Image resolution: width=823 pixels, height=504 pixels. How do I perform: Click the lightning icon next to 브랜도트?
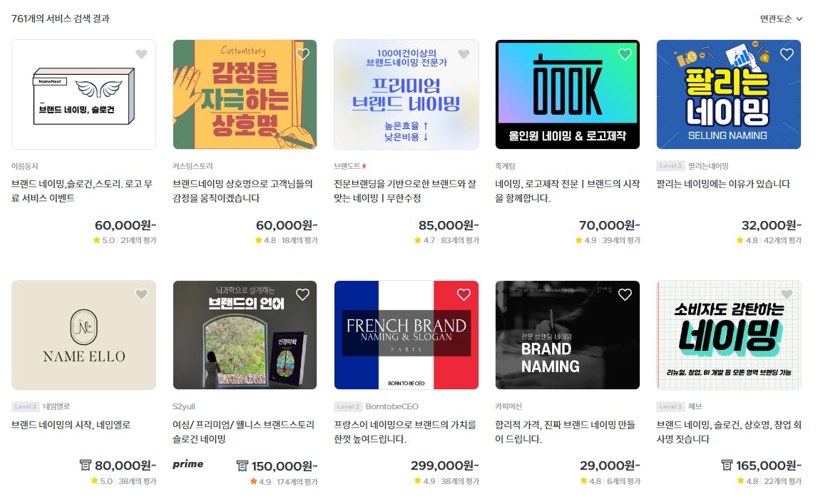(x=364, y=166)
